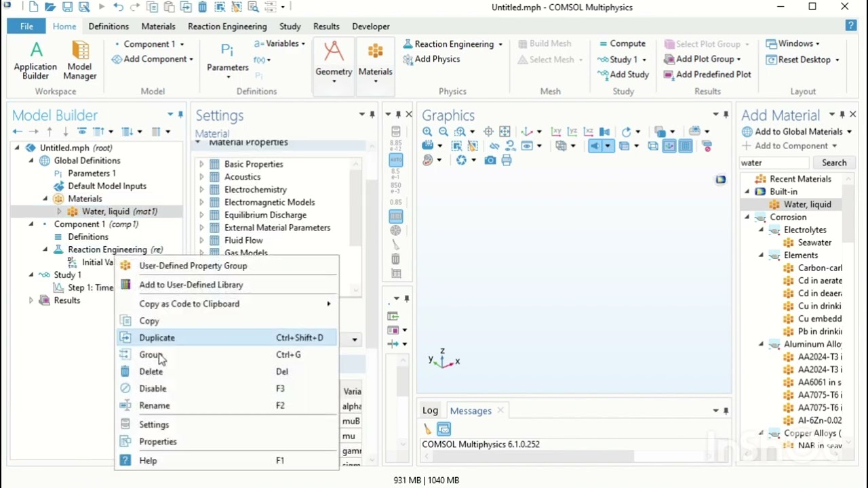Select Duplicate in the context menu
The height and width of the screenshot is (488, 868).
(x=227, y=338)
